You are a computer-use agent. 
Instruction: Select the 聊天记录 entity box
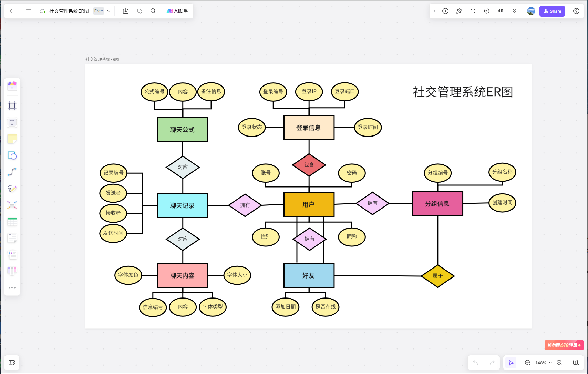pyautogui.click(x=183, y=205)
